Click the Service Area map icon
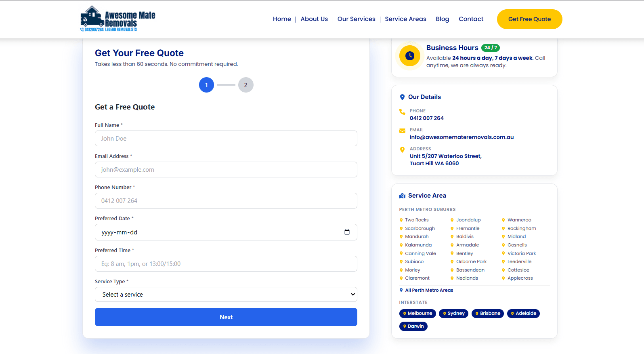Viewport: 644px width, 354px height. click(x=403, y=196)
